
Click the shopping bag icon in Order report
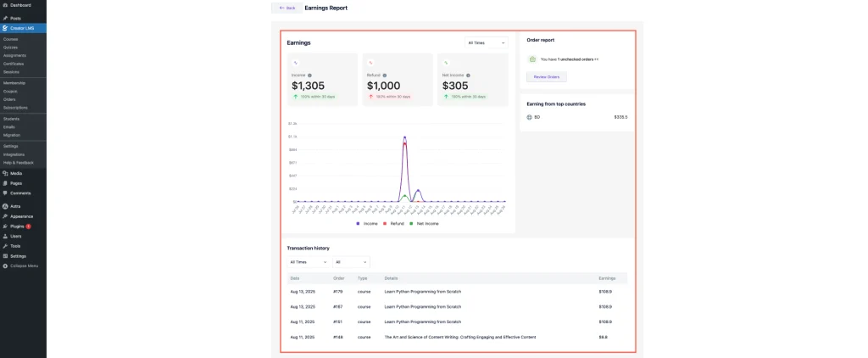click(531, 59)
